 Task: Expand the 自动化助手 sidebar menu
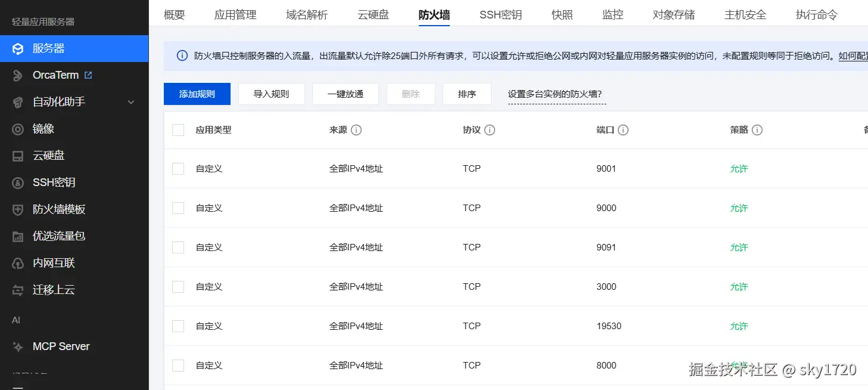(131, 102)
